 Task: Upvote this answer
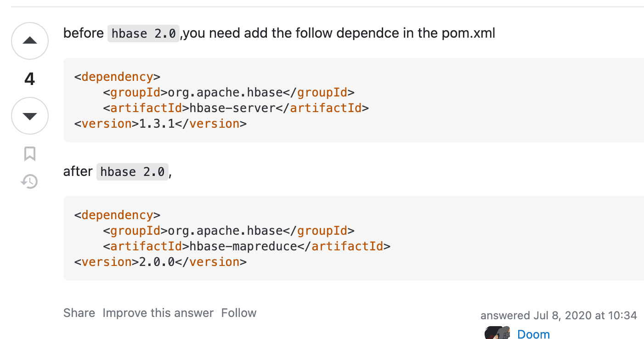click(30, 41)
